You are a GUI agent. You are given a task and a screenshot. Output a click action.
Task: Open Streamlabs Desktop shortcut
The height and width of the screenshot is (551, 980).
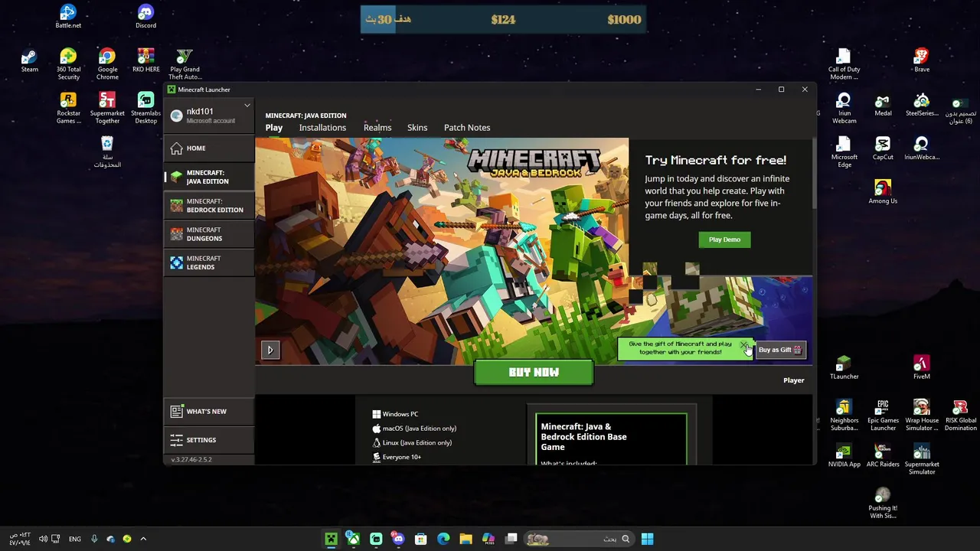point(145,108)
